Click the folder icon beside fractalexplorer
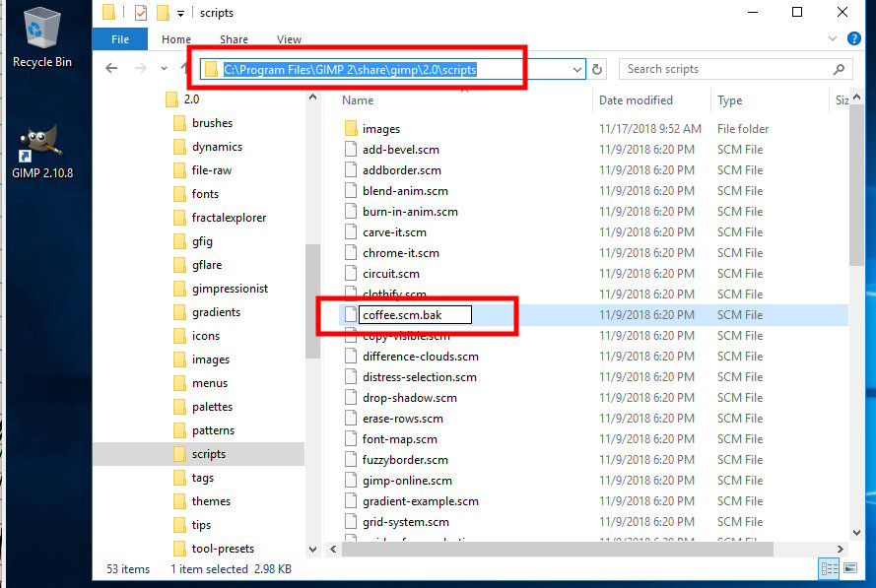The width and height of the screenshot is (876, 588). click(x=179, y=218)
